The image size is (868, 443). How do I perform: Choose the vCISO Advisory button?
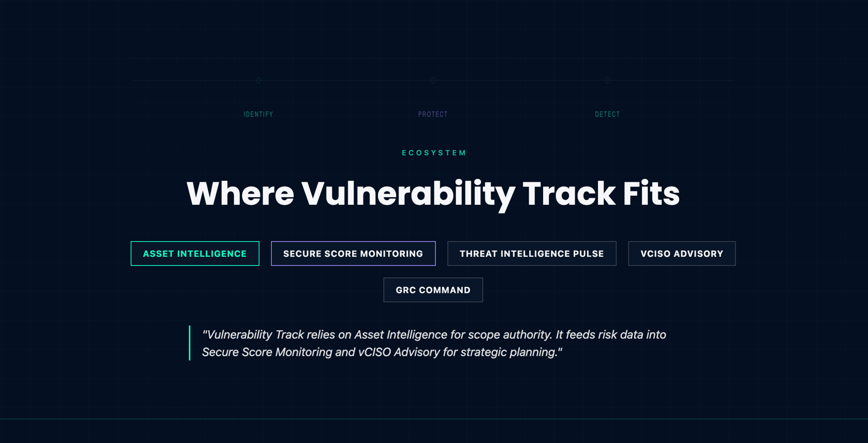682,254
